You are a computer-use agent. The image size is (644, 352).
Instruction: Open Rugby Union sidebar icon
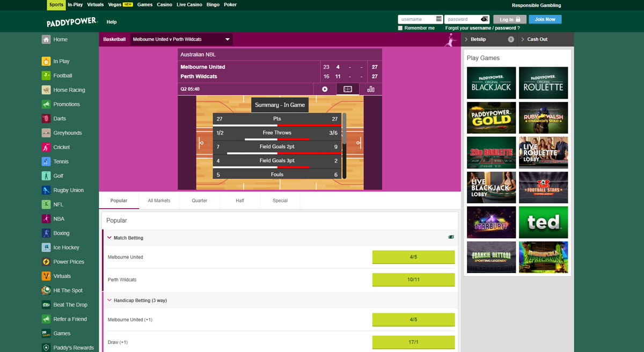[46, 190]
